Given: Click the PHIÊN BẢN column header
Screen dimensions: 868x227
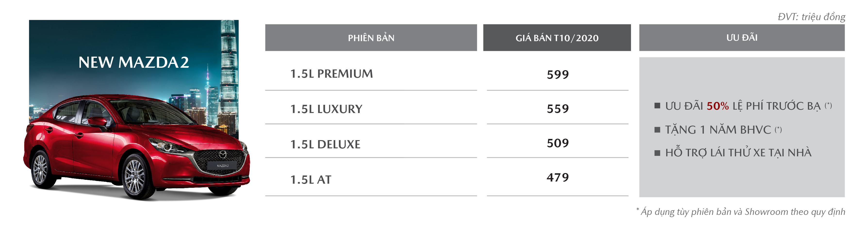Looking at the screenshot, I should coord(371,38).
